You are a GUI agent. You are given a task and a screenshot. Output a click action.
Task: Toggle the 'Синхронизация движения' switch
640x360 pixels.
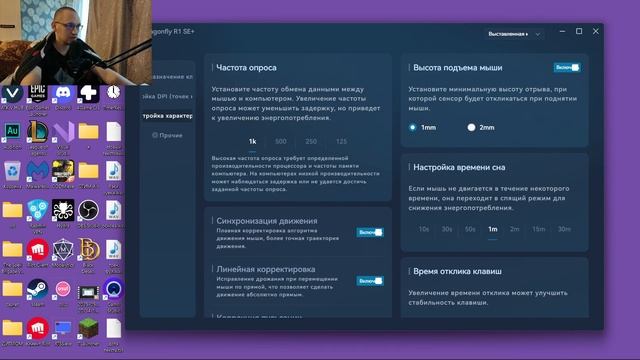370,232
